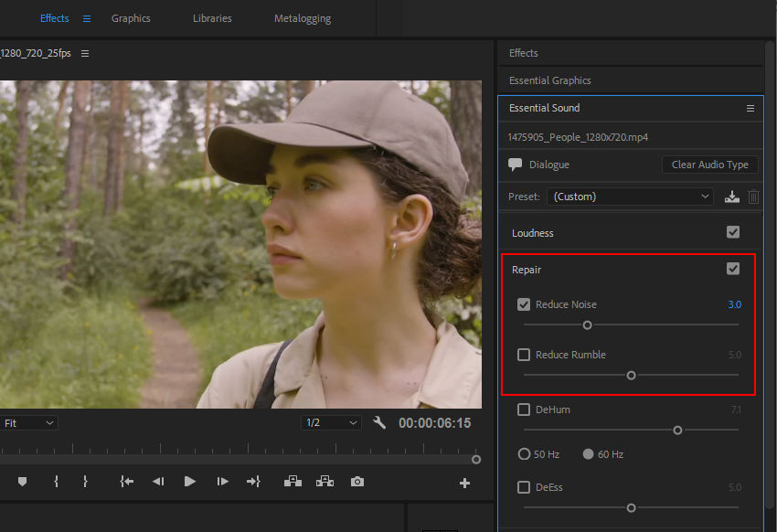Screen dimensions: 777x532
Task: Open the Essential Sound panel menu
Action: 750,108
